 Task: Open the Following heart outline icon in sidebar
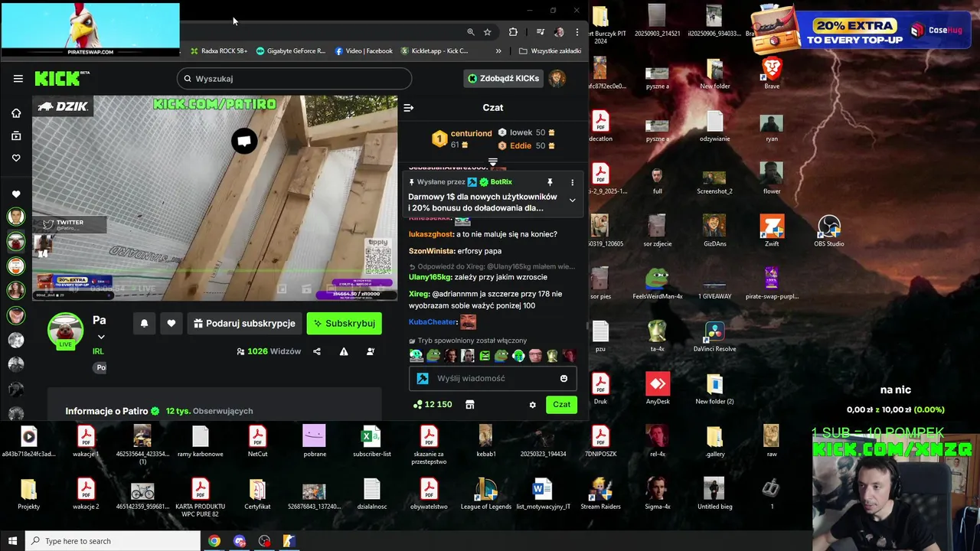16,158
